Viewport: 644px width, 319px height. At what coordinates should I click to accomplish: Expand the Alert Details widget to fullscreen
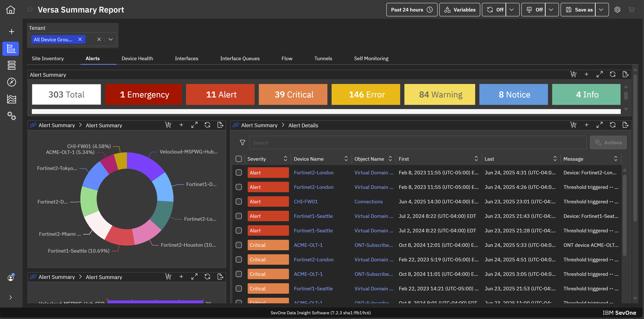[600, 125]
